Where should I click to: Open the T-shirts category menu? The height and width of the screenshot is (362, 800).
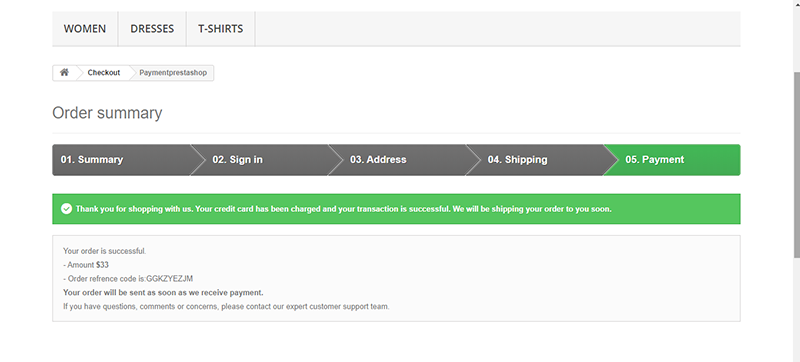tap(220, 29)
